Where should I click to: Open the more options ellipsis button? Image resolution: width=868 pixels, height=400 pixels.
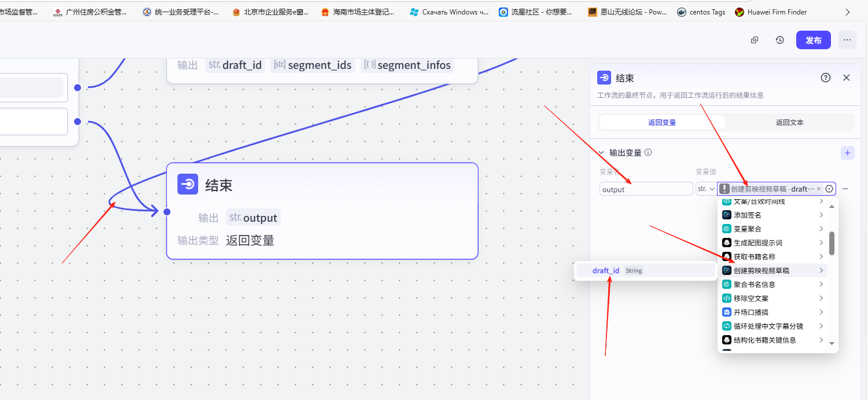point(847,40)
